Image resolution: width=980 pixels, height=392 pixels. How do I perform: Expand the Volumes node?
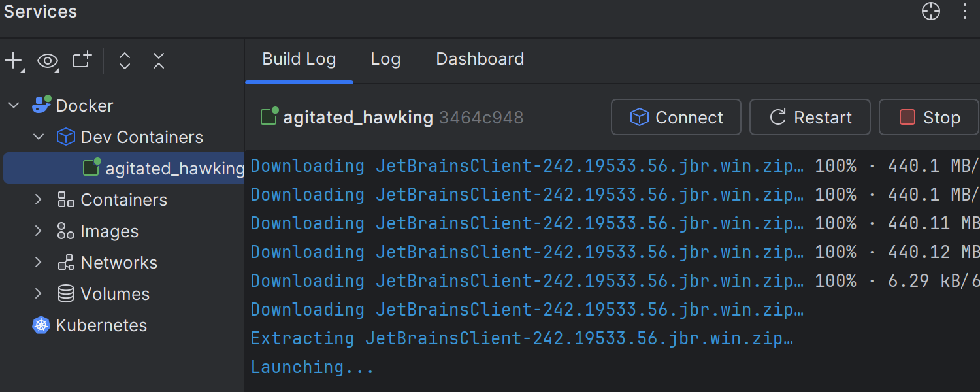coord(39,293)
